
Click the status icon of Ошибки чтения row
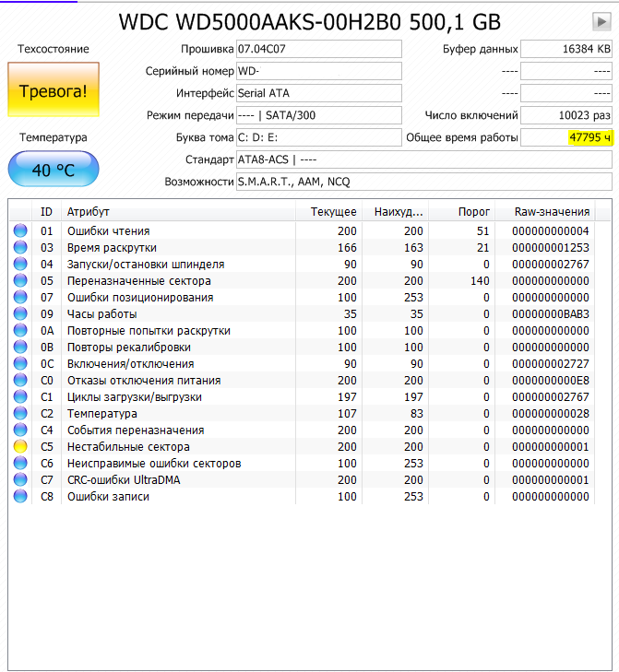pos(20,230)
